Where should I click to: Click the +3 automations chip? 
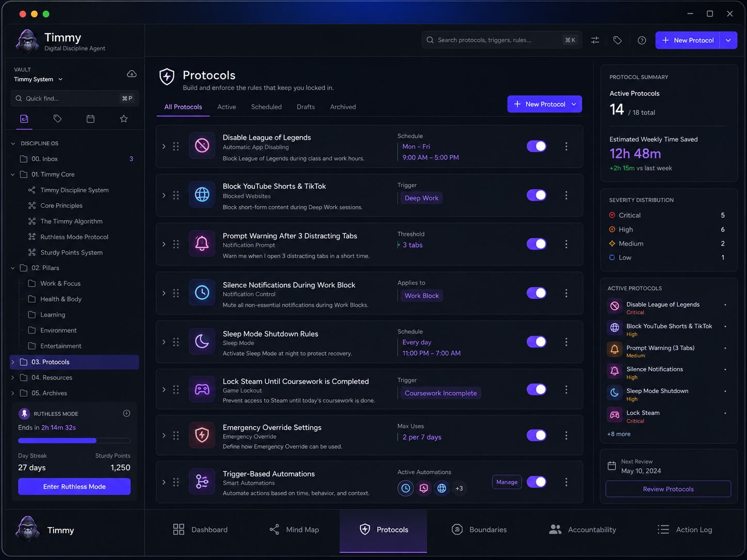pos(459,488)
